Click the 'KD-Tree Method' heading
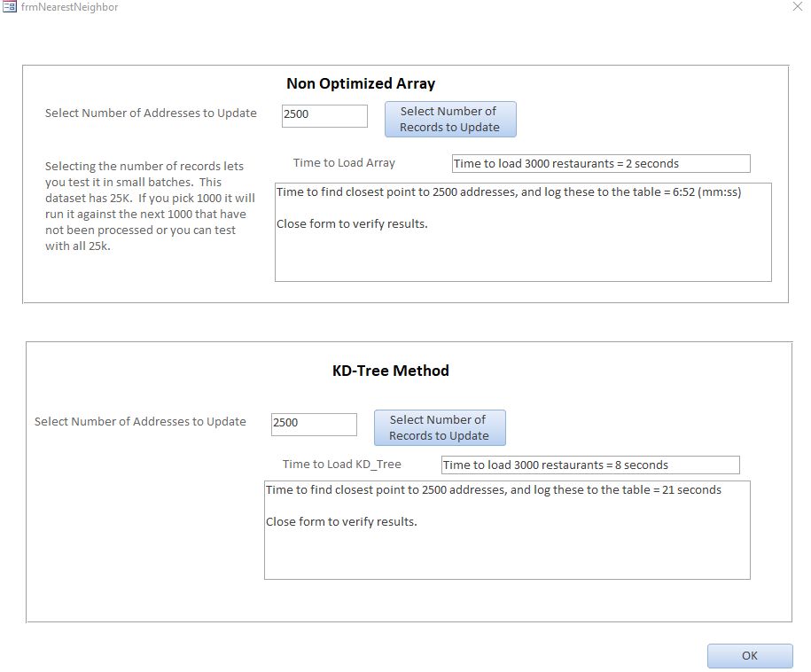This screenshot has width=811, height=672. 391,371
